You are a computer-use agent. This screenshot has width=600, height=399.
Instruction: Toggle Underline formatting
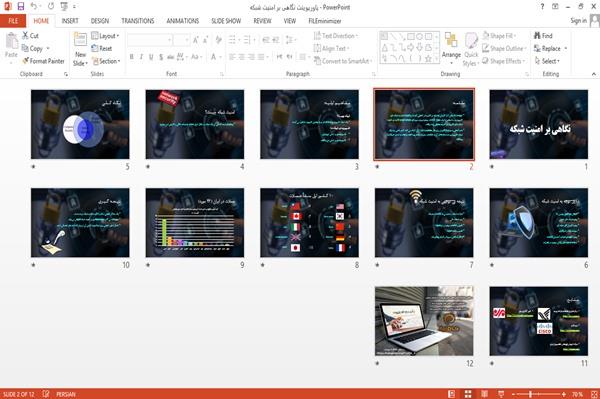pyautogui.click(x=151, y=57)
